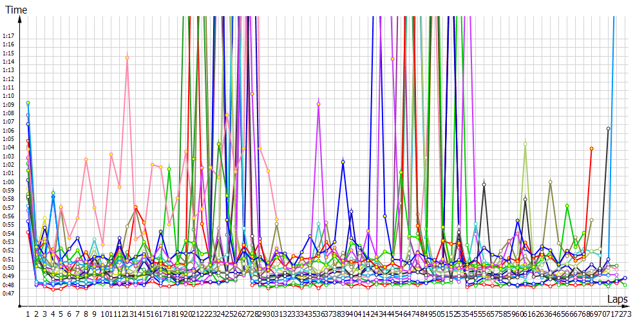This screenshot has height=322, width=644.
Task: Select the green peak point at 0:57 near lap 66
Action: coord(567,206)
